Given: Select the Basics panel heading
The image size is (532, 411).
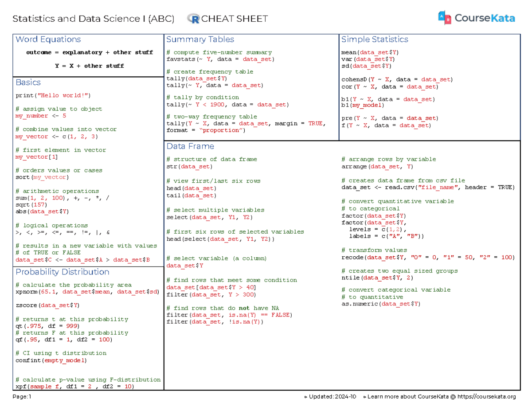Looking at the screenshot, I should pos(27,82).
